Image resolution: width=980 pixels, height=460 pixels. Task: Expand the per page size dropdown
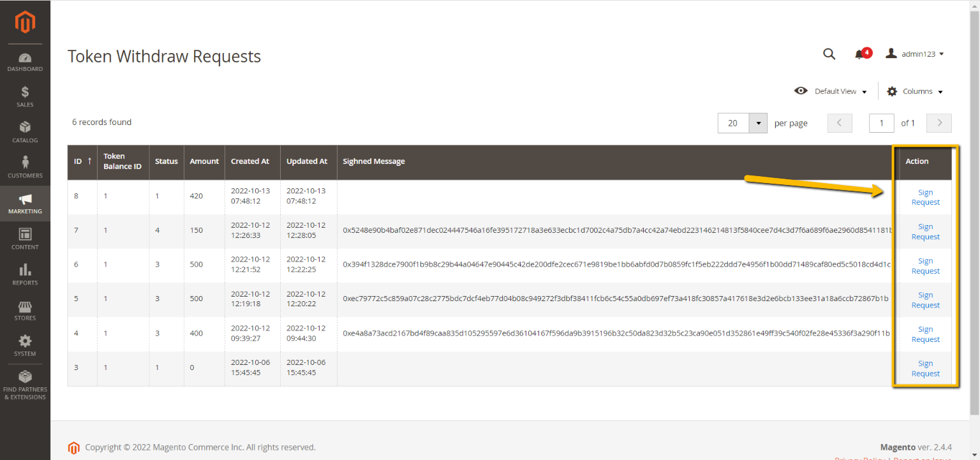[758, 123]
